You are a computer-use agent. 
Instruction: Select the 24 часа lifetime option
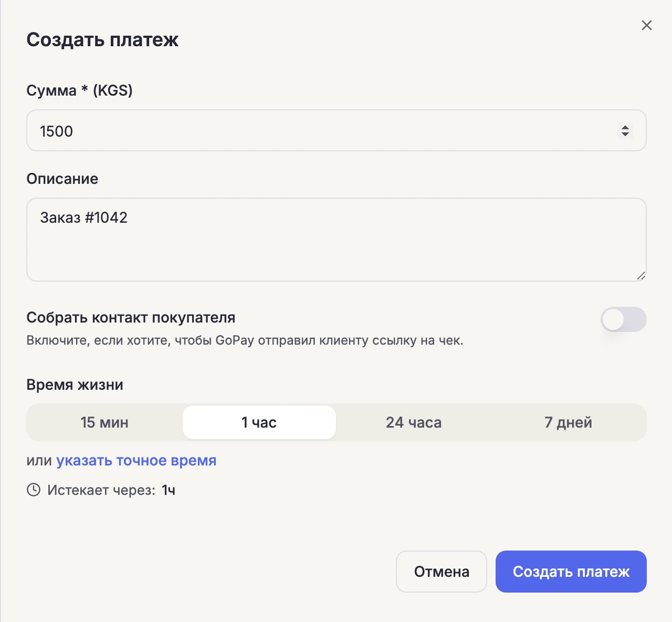point(414,422)
